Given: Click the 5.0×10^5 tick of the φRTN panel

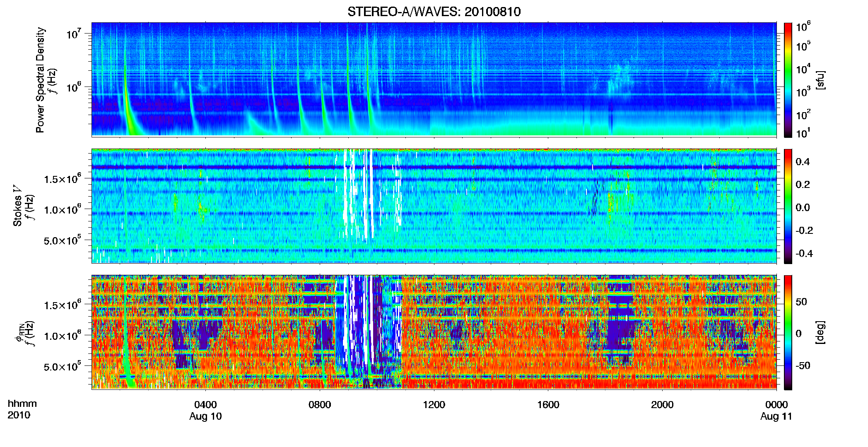Looking at the screenshot, I should [x=62, y=366].
